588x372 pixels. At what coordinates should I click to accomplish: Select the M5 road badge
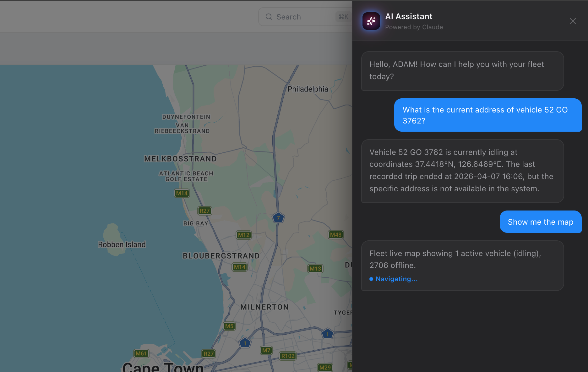pos(229,326)
